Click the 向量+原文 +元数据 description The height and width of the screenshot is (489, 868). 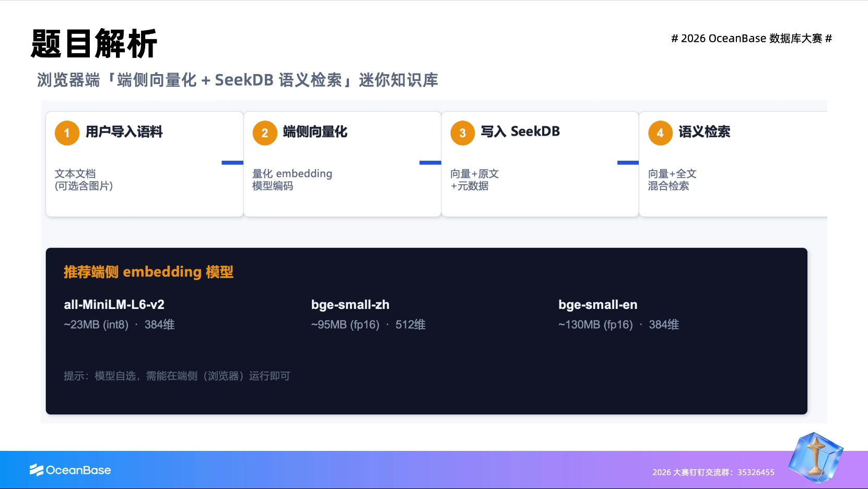[474, 180]
